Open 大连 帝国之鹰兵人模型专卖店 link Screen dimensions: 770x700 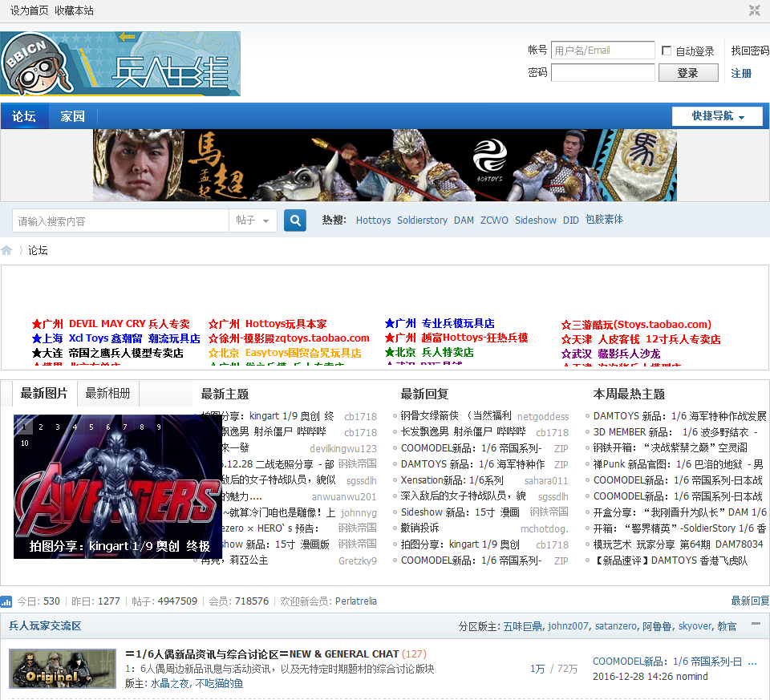(x=107, y=353)
